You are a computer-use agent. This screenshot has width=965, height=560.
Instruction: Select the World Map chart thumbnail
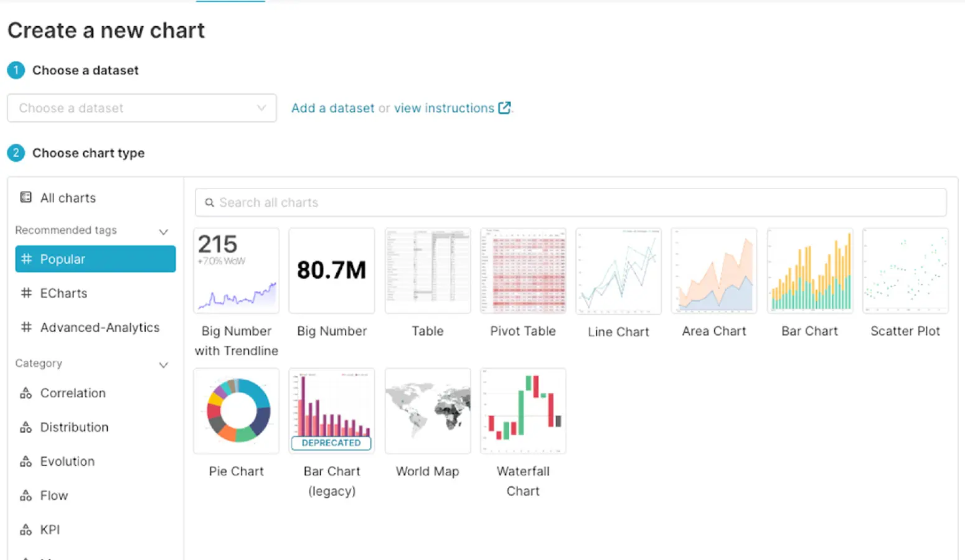[428, 411]
